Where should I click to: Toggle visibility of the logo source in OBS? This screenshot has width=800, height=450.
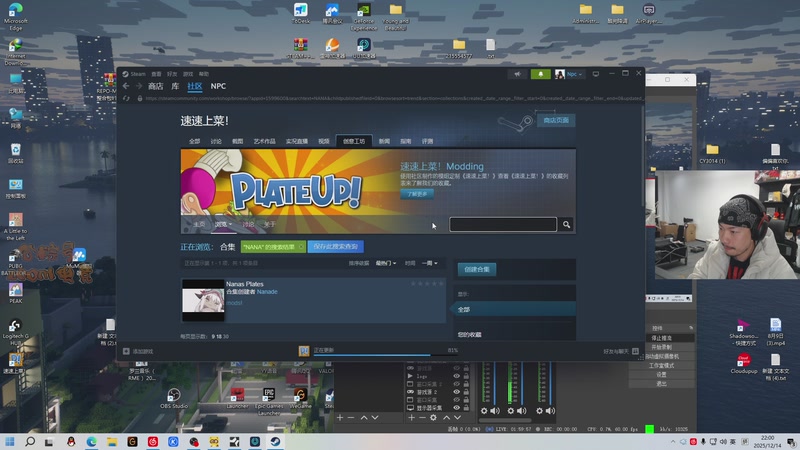click(x=457, y=376)
